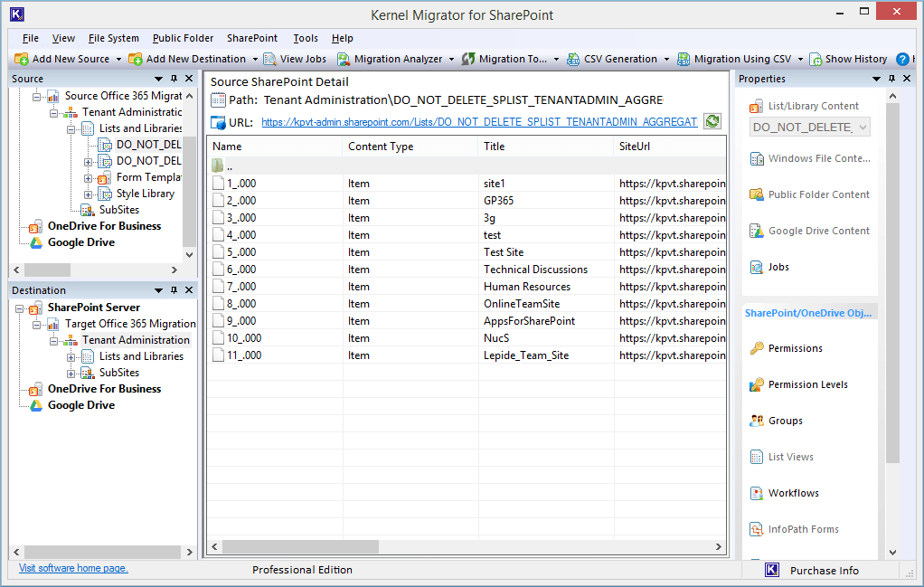Click the Migration To... toolbar icon
Image resolution: width=924 pixels, height=587 pixels.
tap(468, 59)
